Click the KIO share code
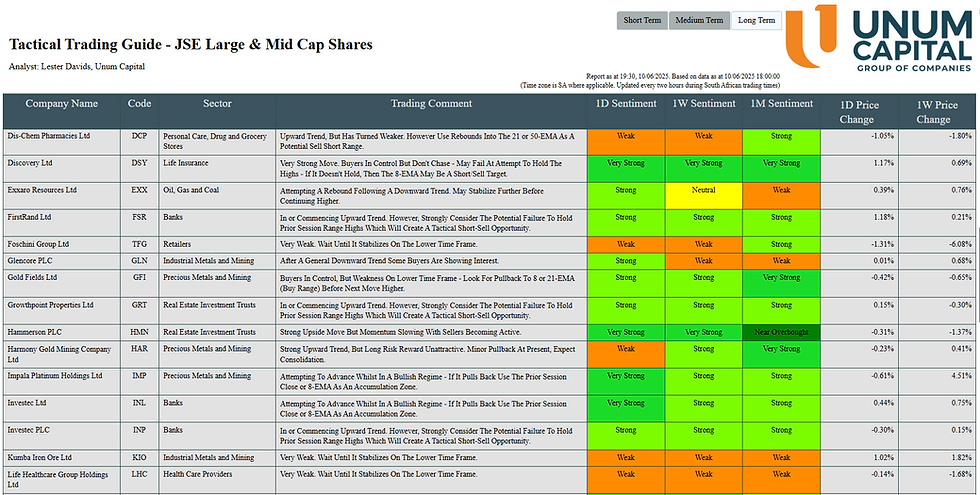The image size is (980, 495). [x=139, y=458]
